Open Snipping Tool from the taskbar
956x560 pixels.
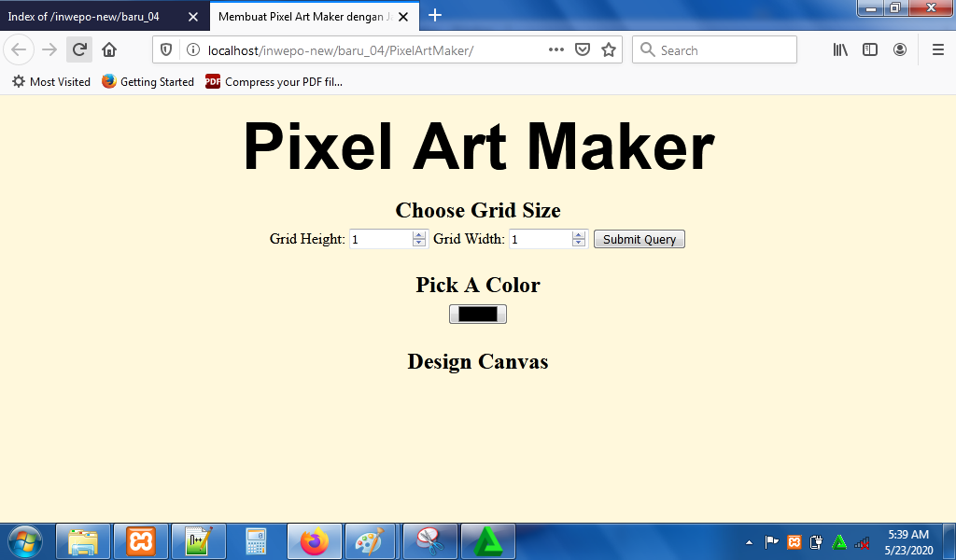[429, 541]
